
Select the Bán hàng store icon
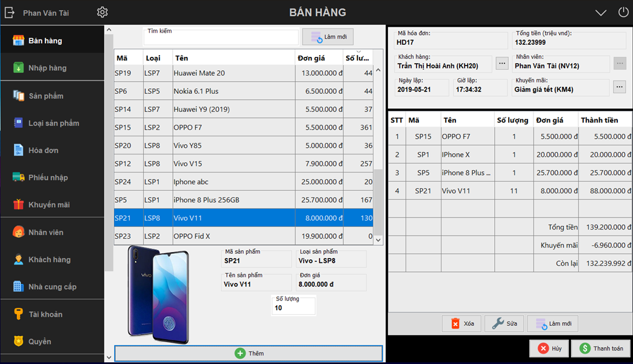coord(18,41)
